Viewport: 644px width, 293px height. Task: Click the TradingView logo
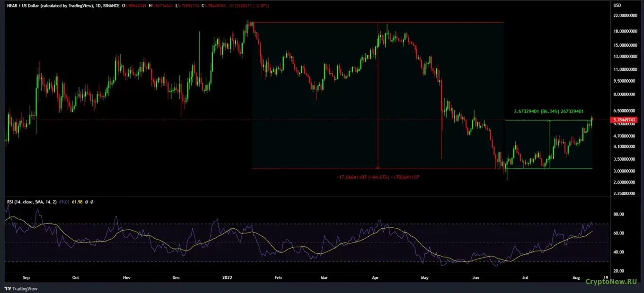click(21, 288)
